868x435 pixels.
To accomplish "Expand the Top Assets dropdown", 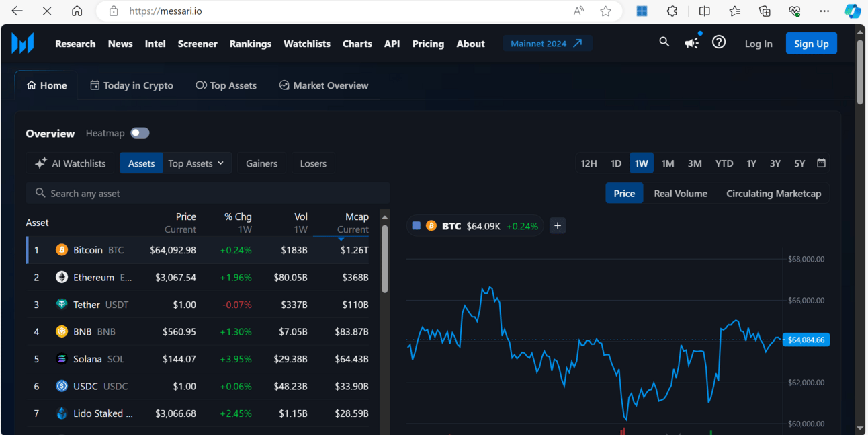I will pos(196,163).
